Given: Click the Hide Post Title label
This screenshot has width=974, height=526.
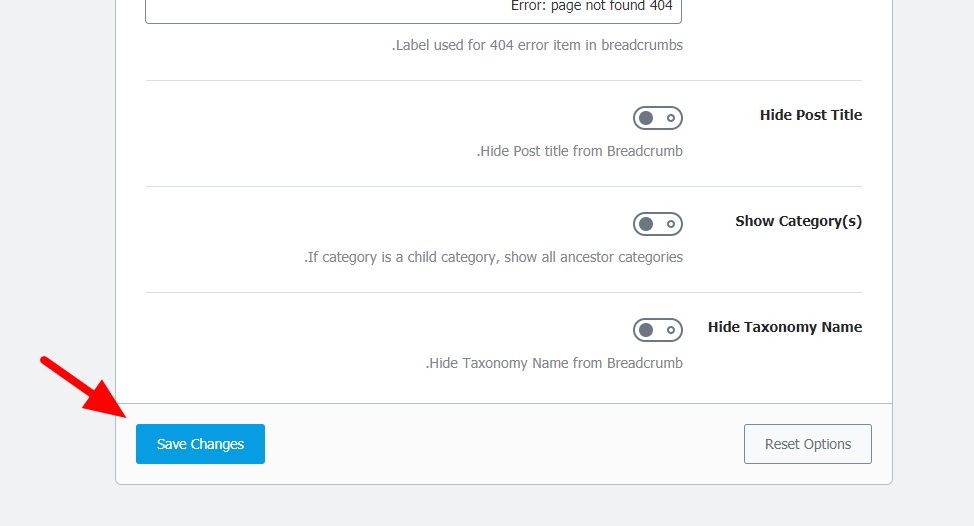Looking at the screenshot, I should pos(811,115).
